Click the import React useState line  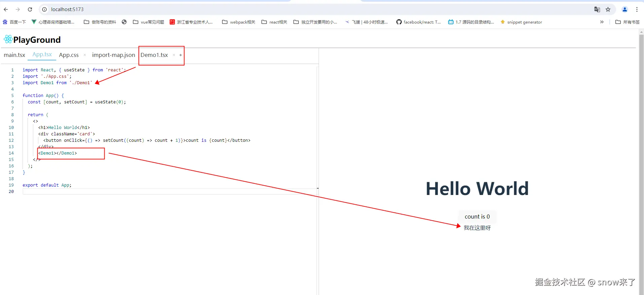pos(74,70)
